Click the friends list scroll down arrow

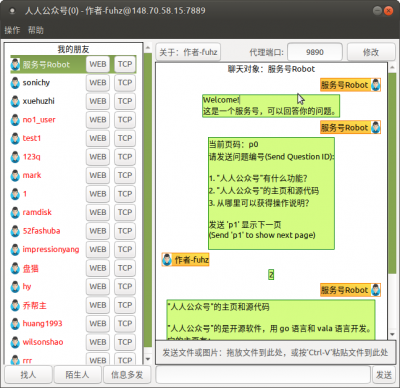point(148,359)
